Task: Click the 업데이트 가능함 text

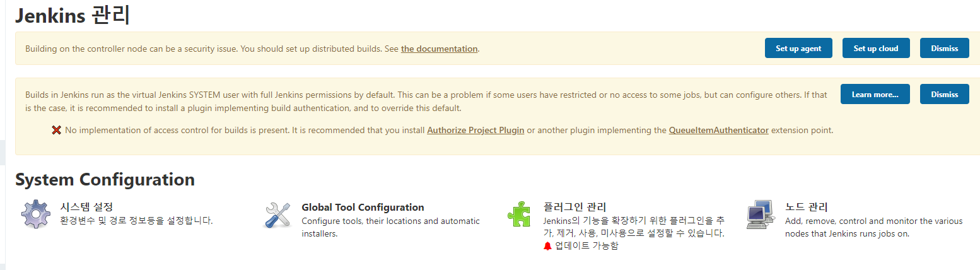Action: click(x=586, y=246)
